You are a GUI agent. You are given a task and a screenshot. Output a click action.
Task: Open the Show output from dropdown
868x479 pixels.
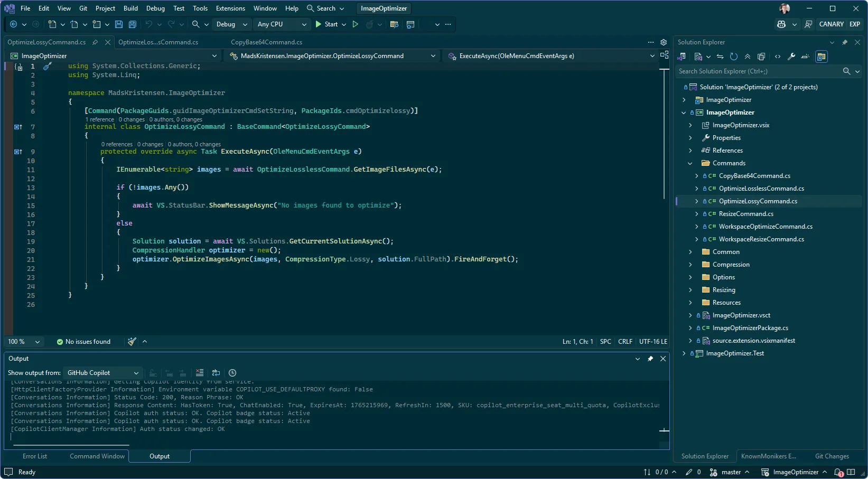click(x=102, y=373)
